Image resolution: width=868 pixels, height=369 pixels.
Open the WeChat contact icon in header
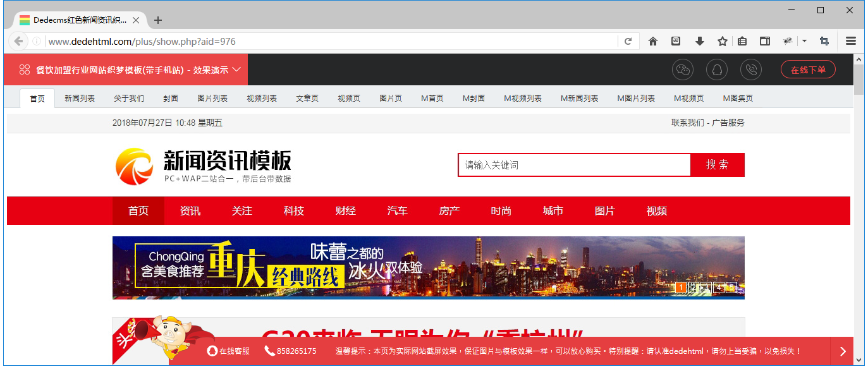(682, 70)
